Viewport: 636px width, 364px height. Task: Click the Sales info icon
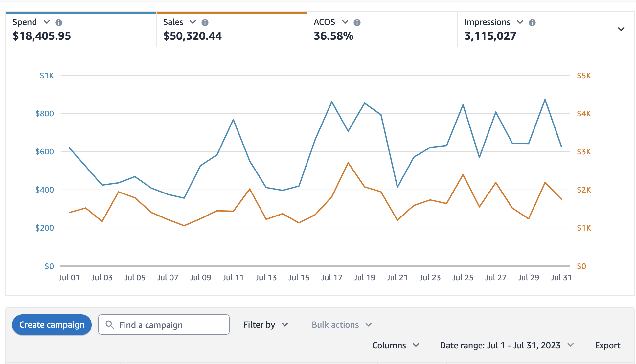pos(205,22)
